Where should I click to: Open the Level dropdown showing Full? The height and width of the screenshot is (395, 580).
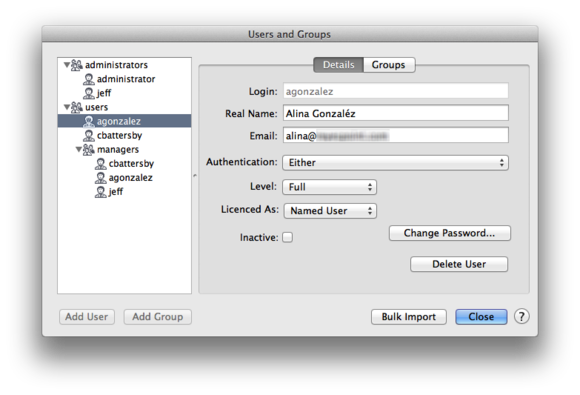pos(330,187)
